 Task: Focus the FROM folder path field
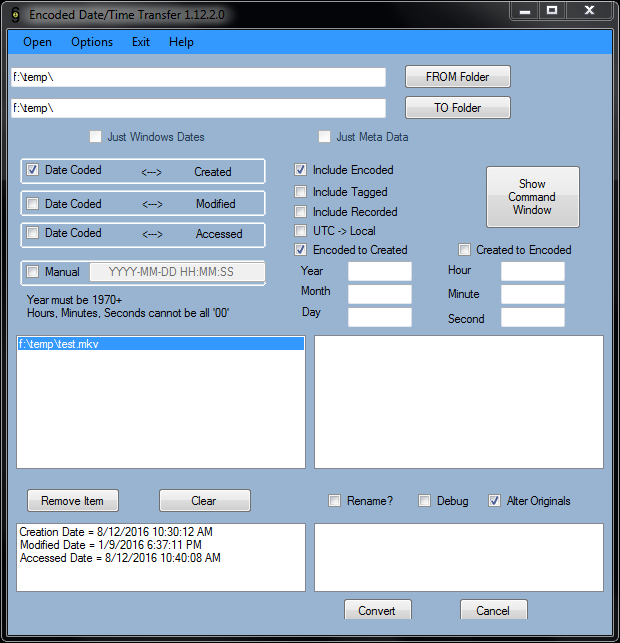(198, 77)
